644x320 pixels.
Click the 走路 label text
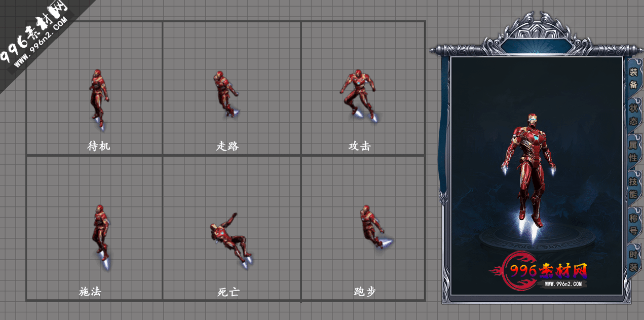tap(228, 146)
